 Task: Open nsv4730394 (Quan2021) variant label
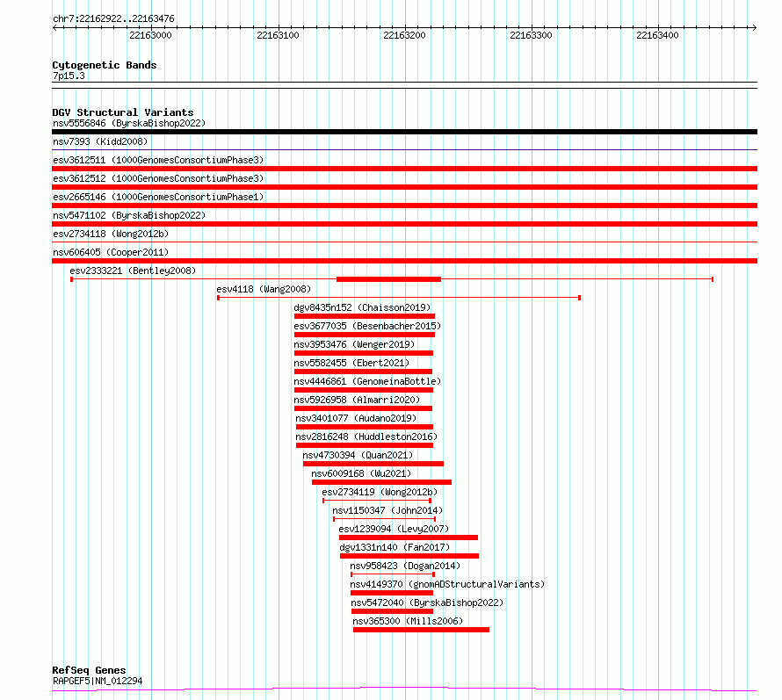pos(358,455)
